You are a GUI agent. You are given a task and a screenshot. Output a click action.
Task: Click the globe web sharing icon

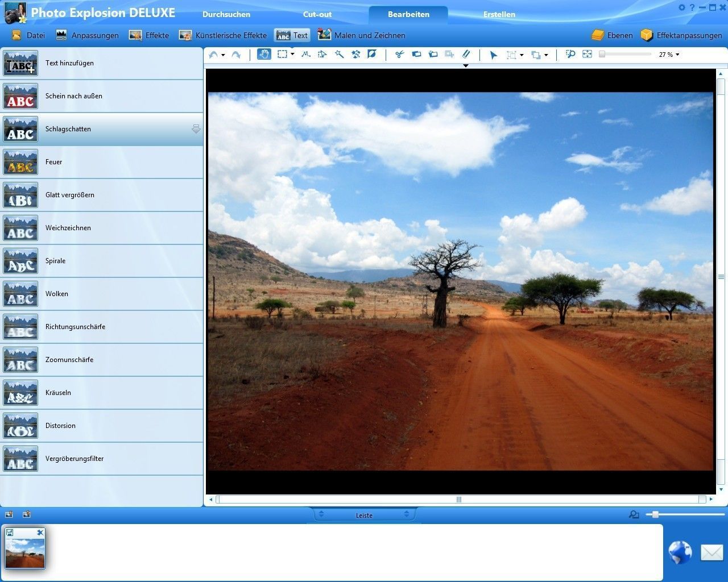[x=680, y=552]
